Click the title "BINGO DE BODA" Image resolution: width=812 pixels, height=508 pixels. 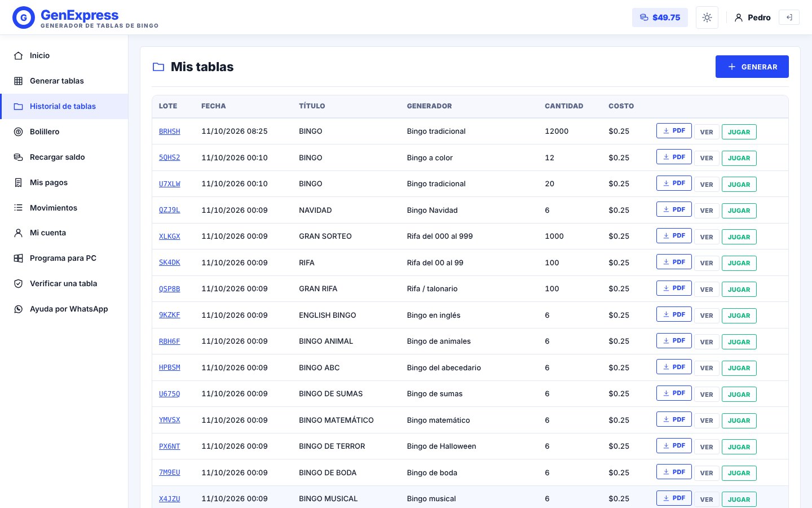[x=328, y=473]
